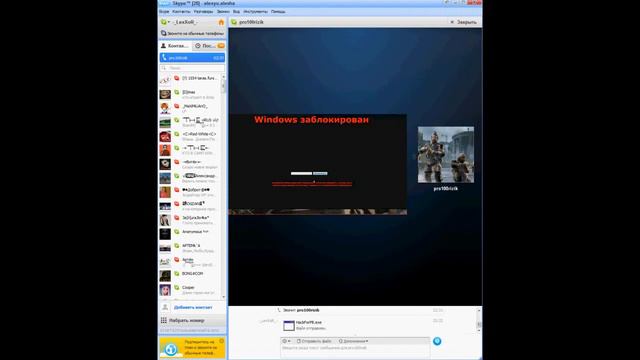Click pro100rizik status icon in conversation header
The width and height of the screenshot is (640, 360).
tap(234, 22)
